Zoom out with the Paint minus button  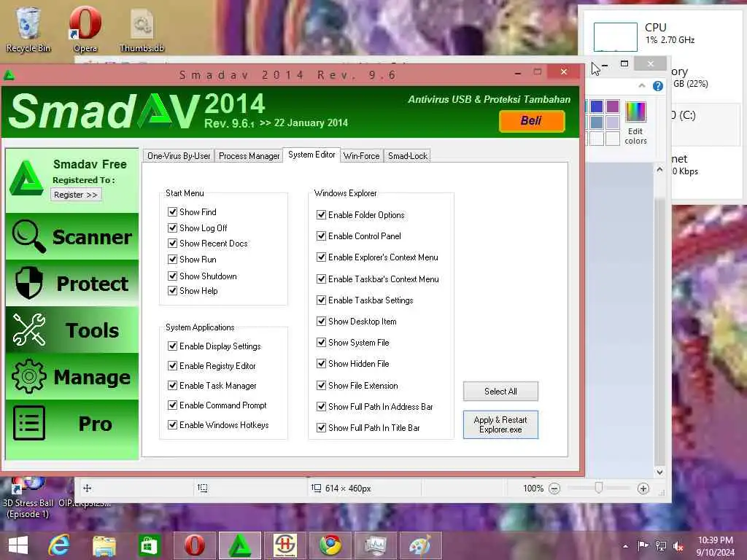coord(554,489)
